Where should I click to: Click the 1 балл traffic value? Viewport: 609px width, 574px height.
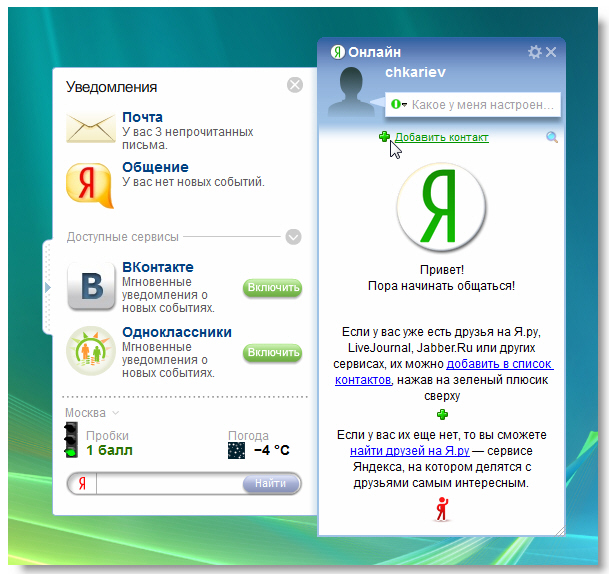pyautogui.click(x=109, y=451)
